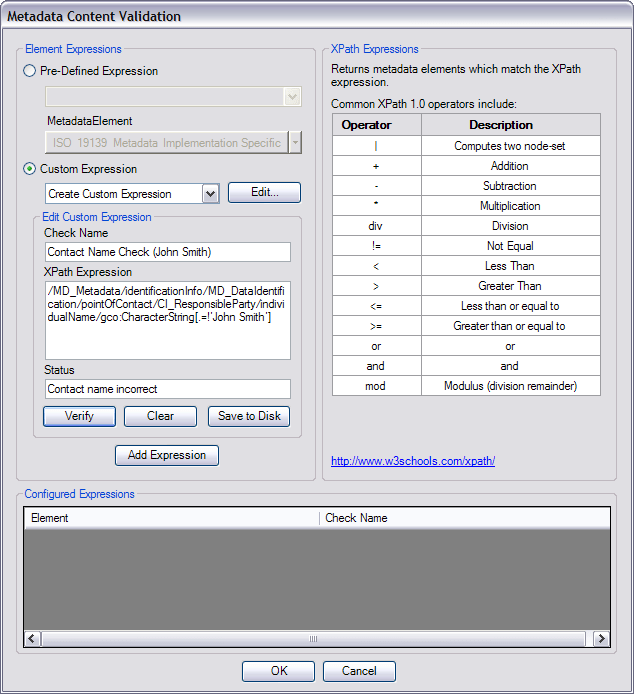Click the 'Greater Than' description cell
This screenshot has width=634, height=694.
[x=510, y=286]
